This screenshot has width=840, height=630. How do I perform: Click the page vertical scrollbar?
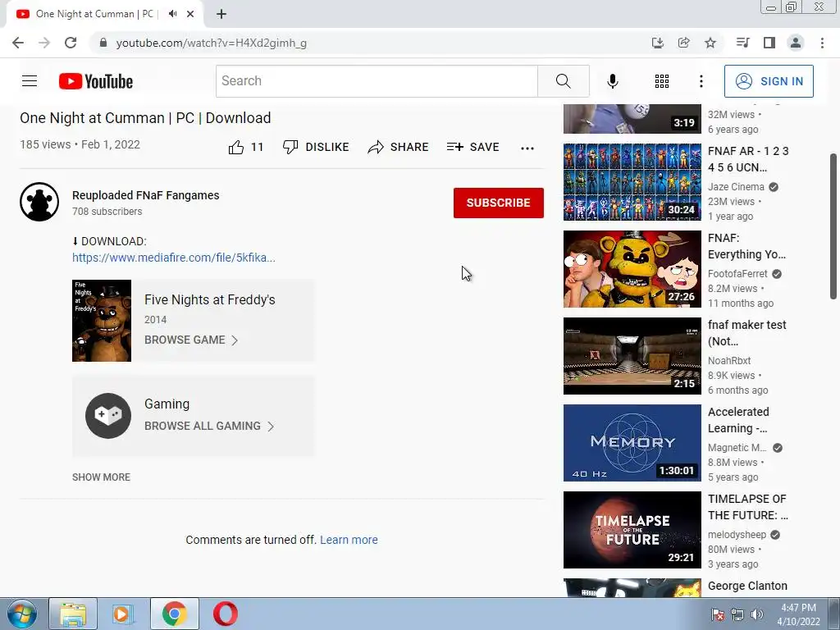coord(833,226)
